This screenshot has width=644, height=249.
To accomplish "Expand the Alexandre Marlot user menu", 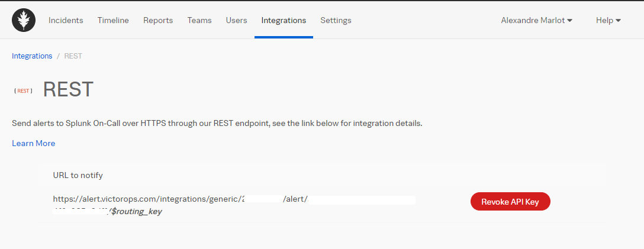I will tap(536, 20).
